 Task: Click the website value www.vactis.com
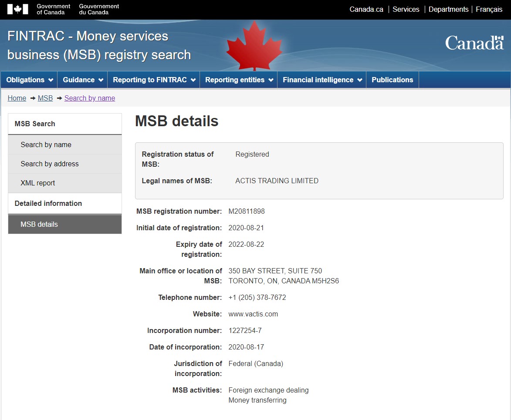click(x=253, y=314)
